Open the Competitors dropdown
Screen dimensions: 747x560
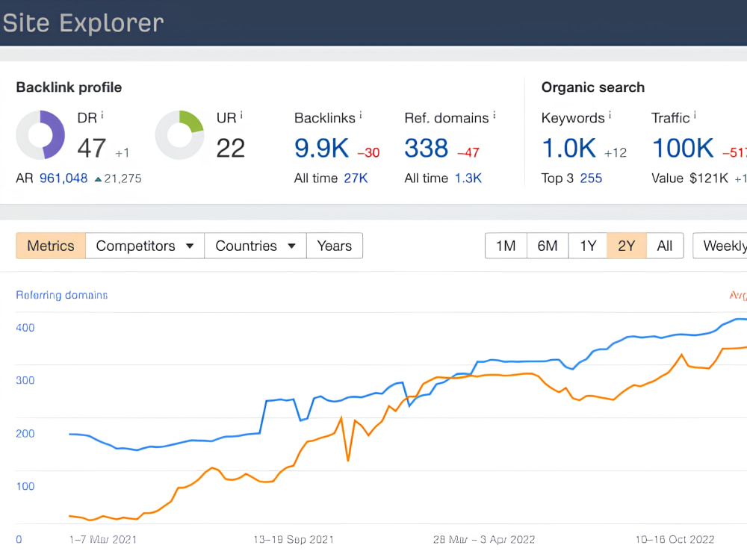[x=145, y=246]
